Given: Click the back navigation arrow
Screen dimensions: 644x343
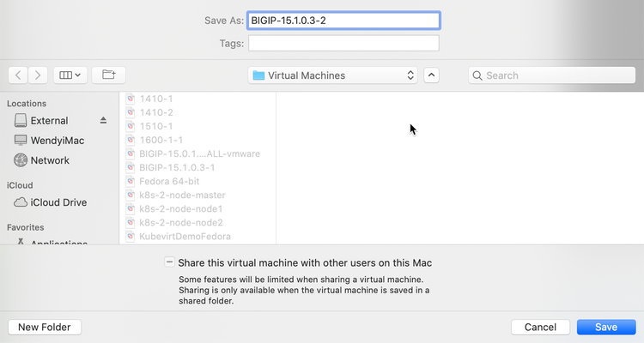Looking at the screenshot, I should [19, 75].
